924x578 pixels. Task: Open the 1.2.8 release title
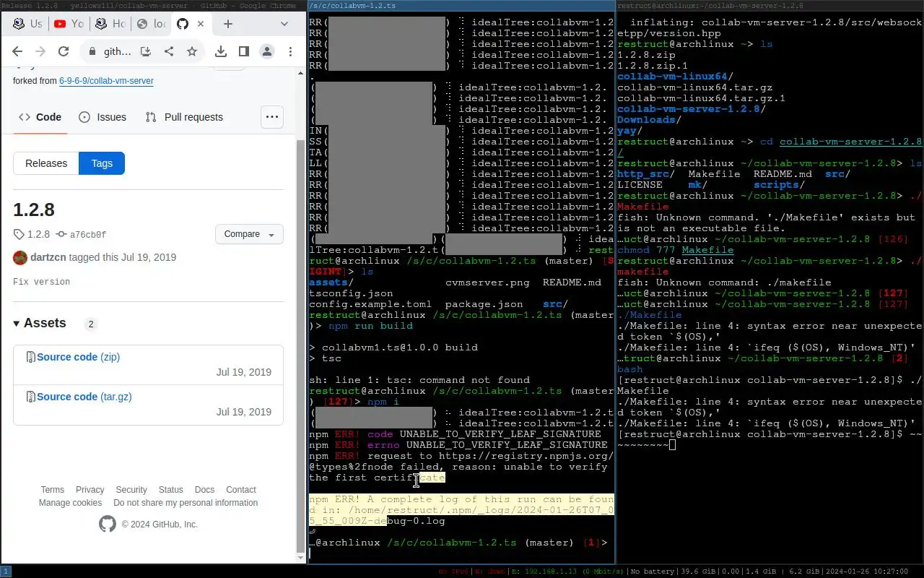pyautogui.click(x=34, y=210)
